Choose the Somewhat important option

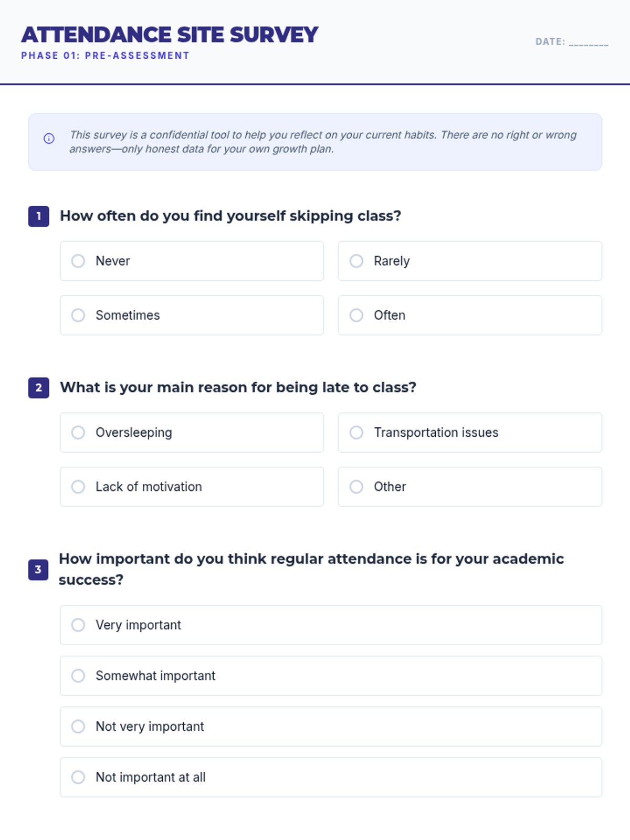pos(78,676)
